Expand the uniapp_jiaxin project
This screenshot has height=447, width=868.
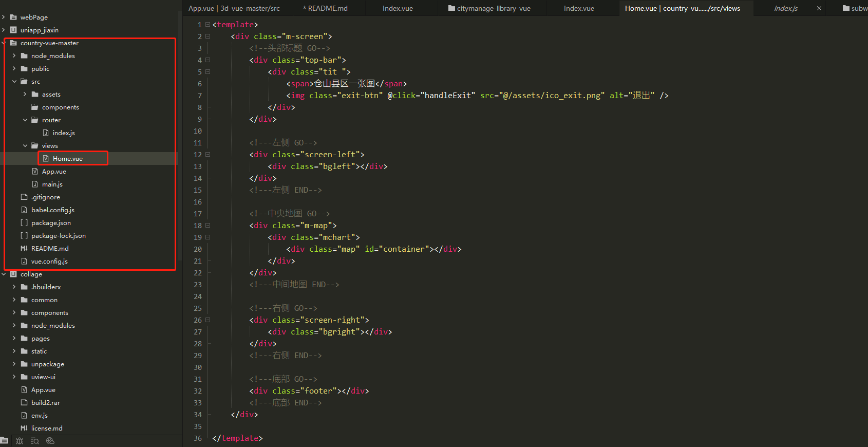point(4,30)
